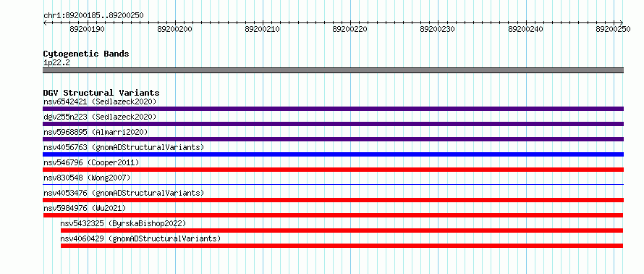Open variant nsv830548 (Wong2007) label

pos(87,178)
